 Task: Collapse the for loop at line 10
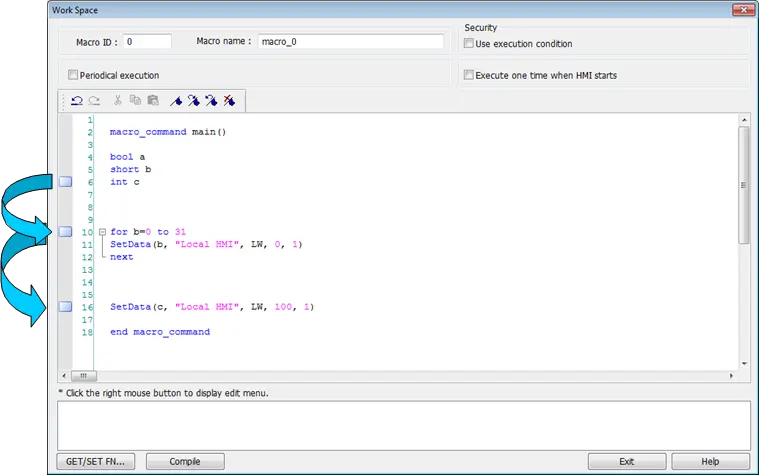[102, 232]
